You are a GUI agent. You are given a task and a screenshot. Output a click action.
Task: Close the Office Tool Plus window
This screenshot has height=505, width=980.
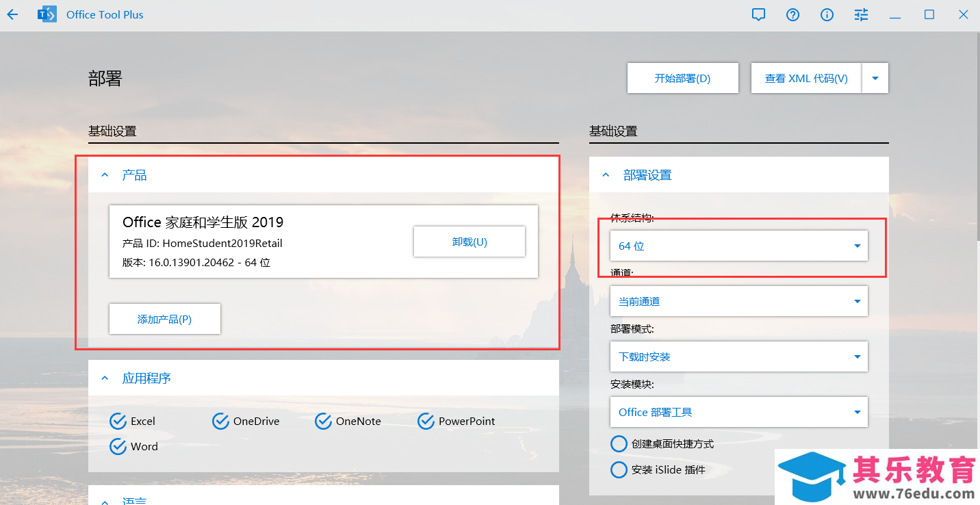tap(963, 14)
